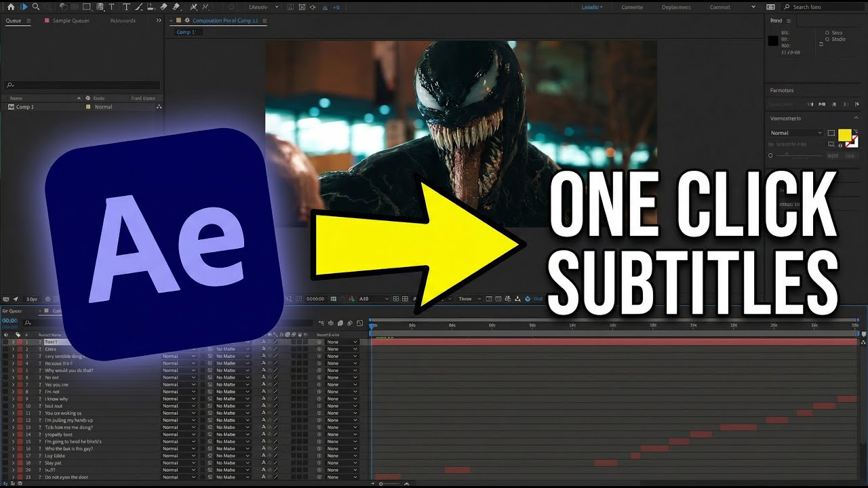Sort project items by Name column
Image resolution: width=868 pixels, height=488 pixels.
point(16,98)
